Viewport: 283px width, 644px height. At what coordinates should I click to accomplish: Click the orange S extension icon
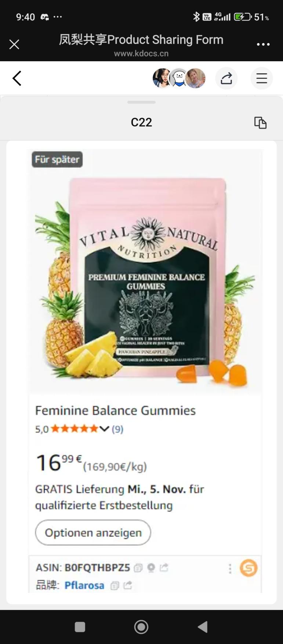point(248,568)
